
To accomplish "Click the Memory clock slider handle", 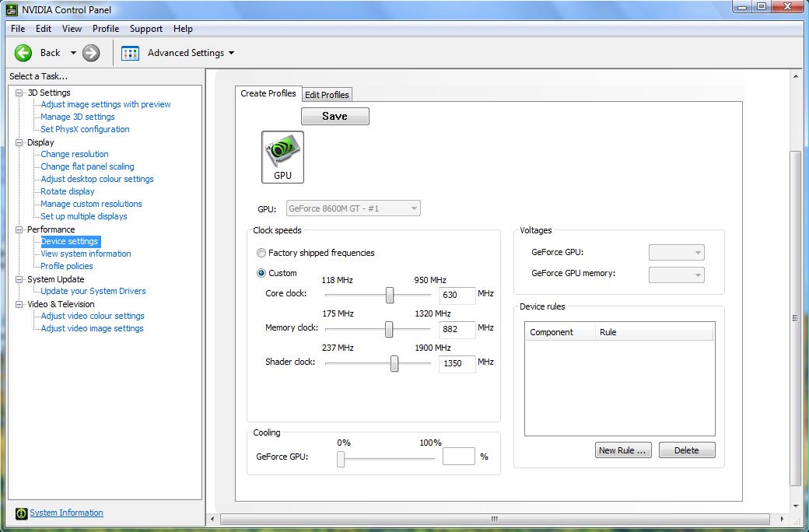I will pyautogui.click(x=389, y=329).
